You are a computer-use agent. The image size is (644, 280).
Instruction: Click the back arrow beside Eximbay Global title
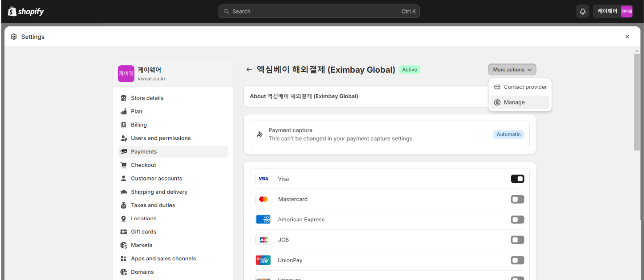coord(249,70)
